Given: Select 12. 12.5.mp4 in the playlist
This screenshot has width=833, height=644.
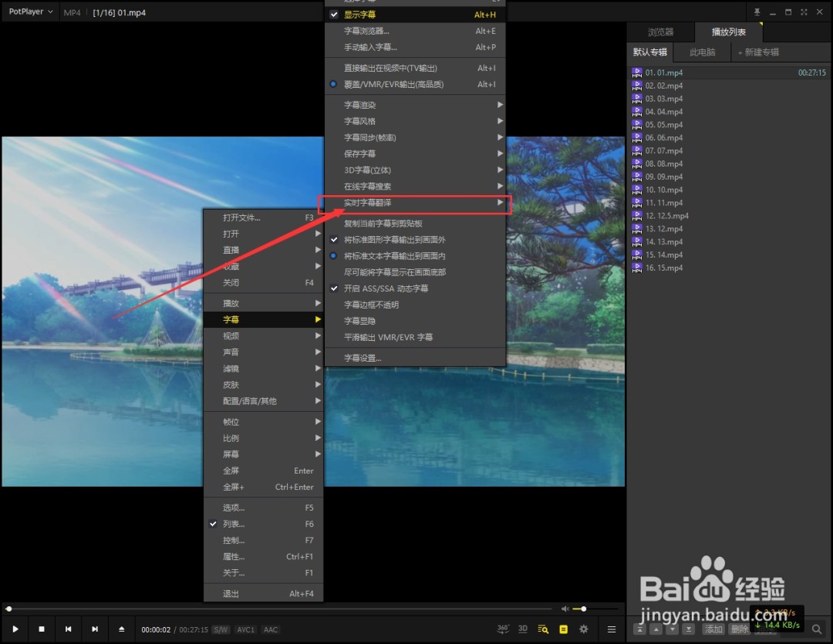Looking at the screenshot, I should coord(728,216).
